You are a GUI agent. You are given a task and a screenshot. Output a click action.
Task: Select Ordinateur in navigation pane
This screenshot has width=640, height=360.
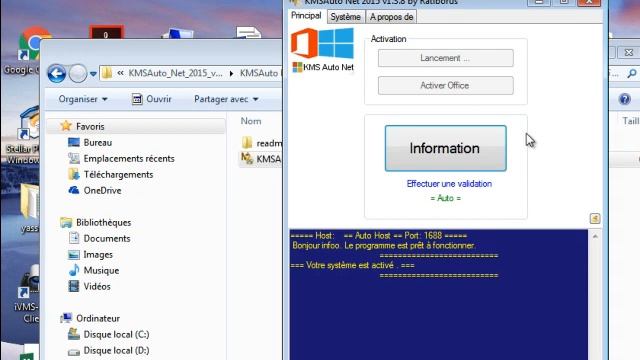(x=98, y=318)
